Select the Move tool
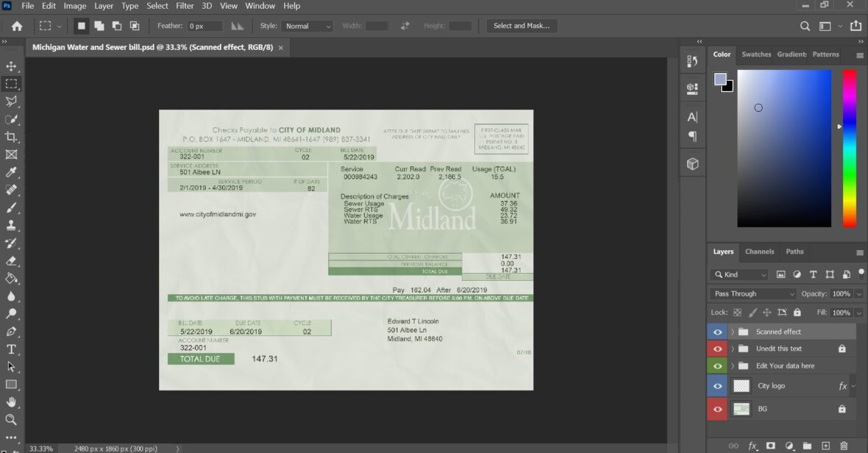Screen dimensions: 868x453 point(11,66)
